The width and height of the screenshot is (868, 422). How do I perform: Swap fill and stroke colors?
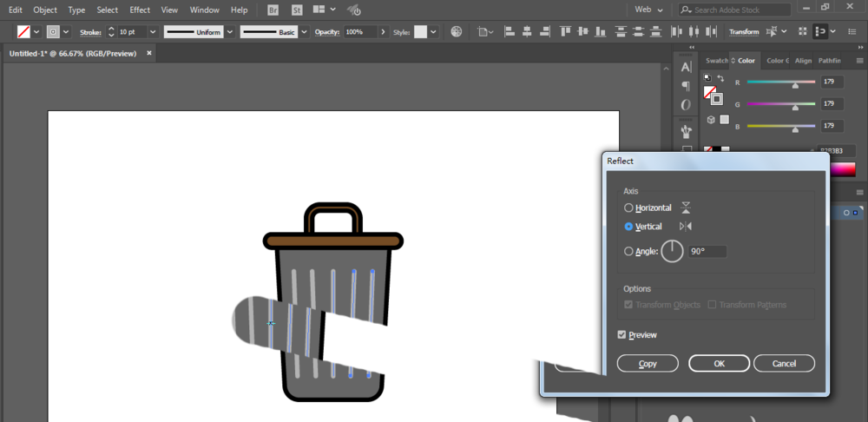[x=720, y=78]
